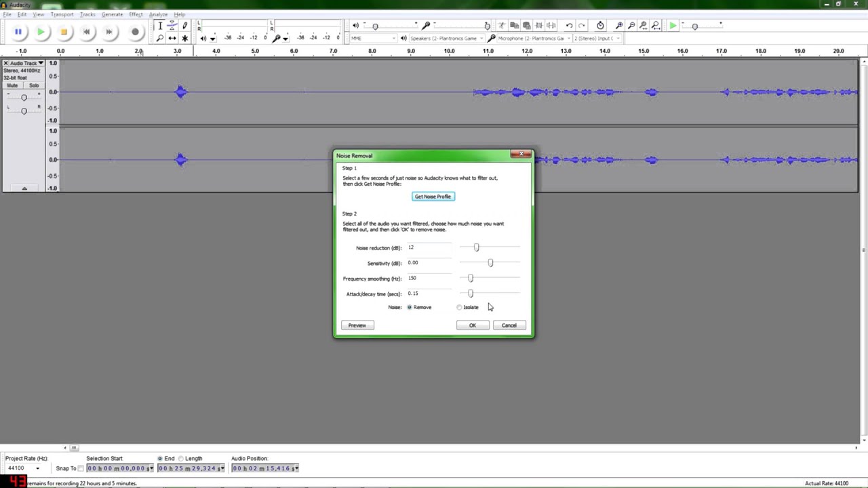Select the Multi-Tool asterisk icon
The image size is (868, 488).
184,38
